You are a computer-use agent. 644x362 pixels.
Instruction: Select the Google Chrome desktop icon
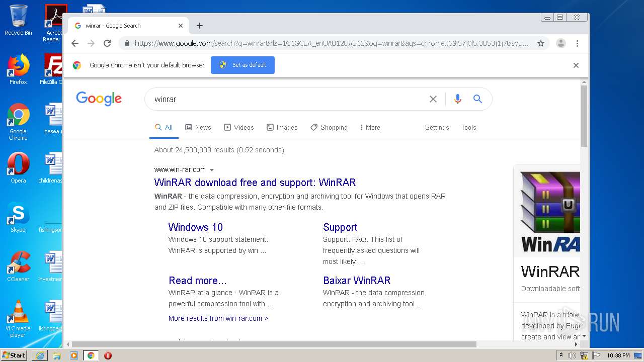[18, 122]
